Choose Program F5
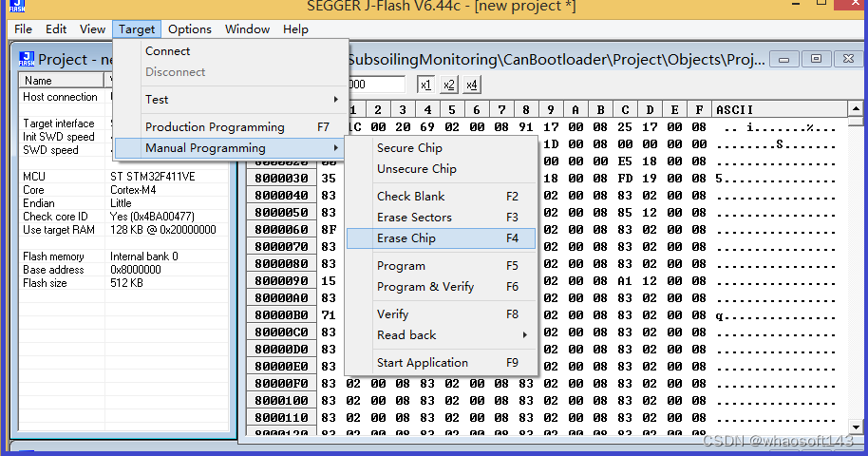This screenshot has width=868, height=456. pos(442,266)
